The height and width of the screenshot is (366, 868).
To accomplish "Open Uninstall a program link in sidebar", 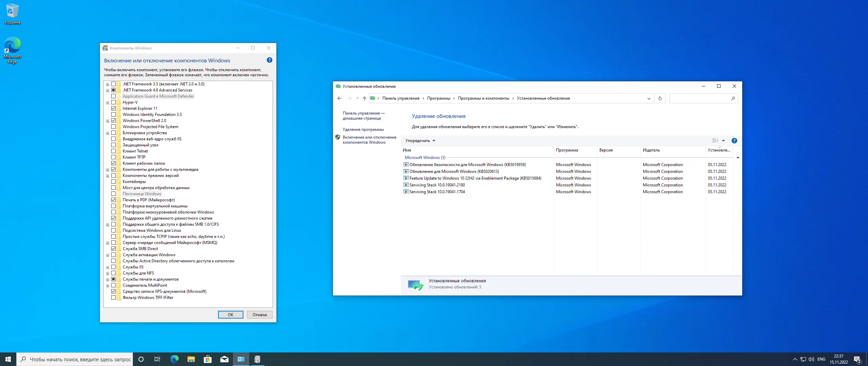I will pos(363,129).
